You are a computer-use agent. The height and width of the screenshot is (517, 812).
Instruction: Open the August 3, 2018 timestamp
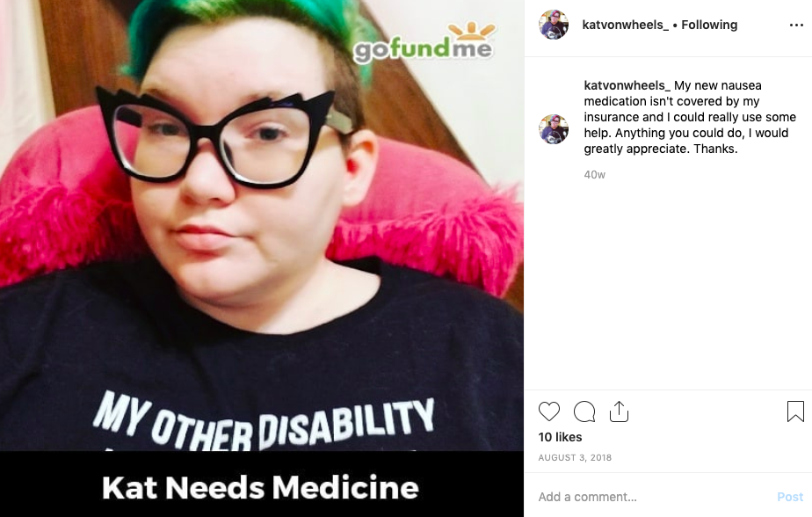click(575, 457)
